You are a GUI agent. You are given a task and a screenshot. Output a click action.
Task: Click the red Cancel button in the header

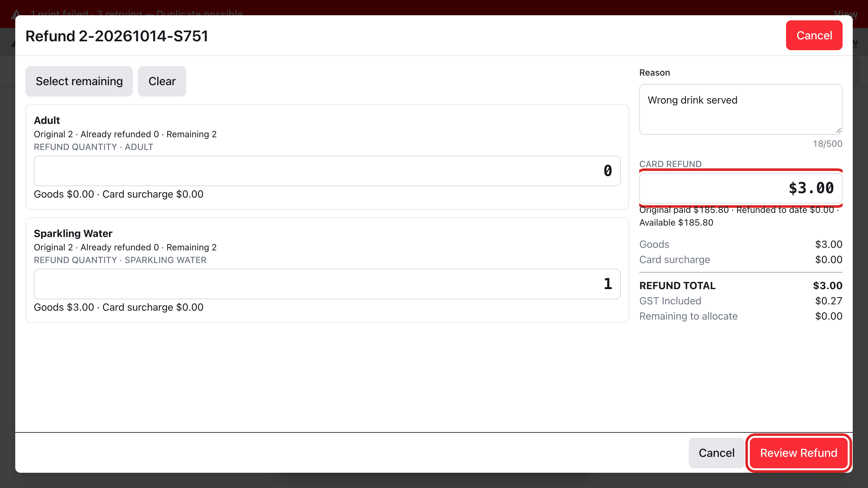point(814,35)
